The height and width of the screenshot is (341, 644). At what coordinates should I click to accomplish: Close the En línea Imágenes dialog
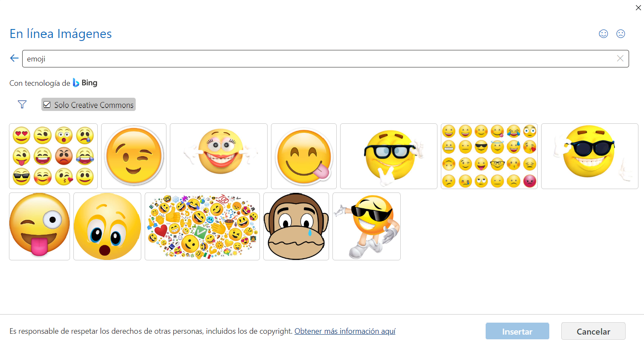(x=638, y=7)
